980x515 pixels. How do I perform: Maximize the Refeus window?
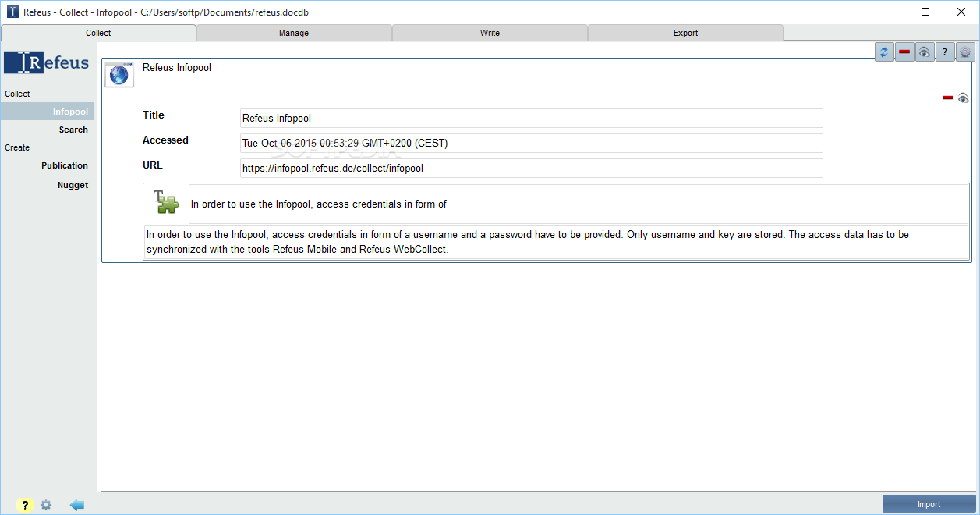point(925,12)
